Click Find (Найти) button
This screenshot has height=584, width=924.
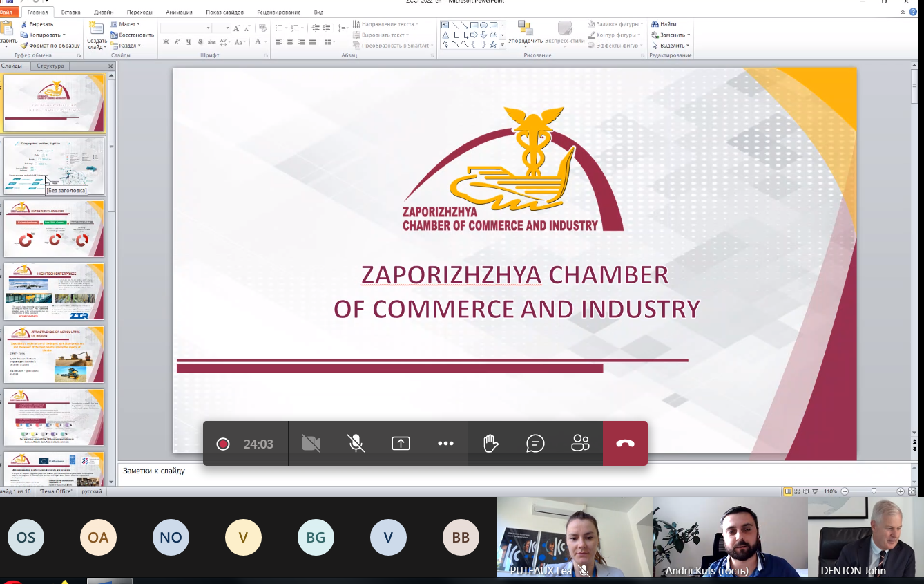point(664,24)
